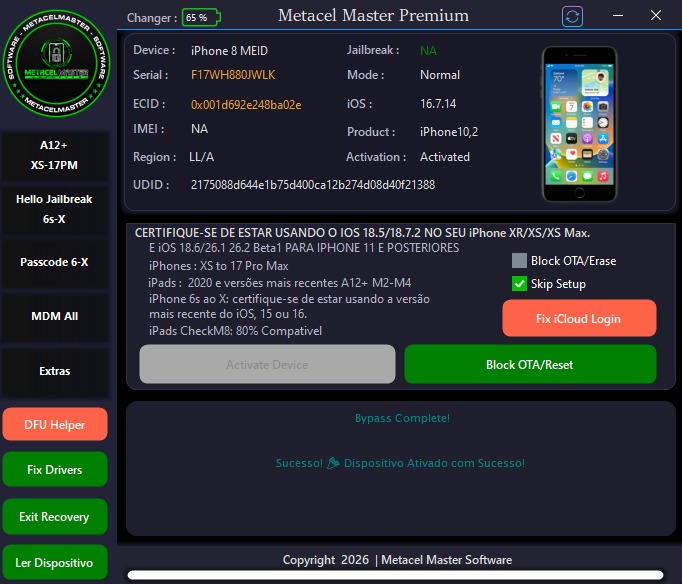Click the Mode value Normal
The image size is (682, 584).
click(440, 75)
